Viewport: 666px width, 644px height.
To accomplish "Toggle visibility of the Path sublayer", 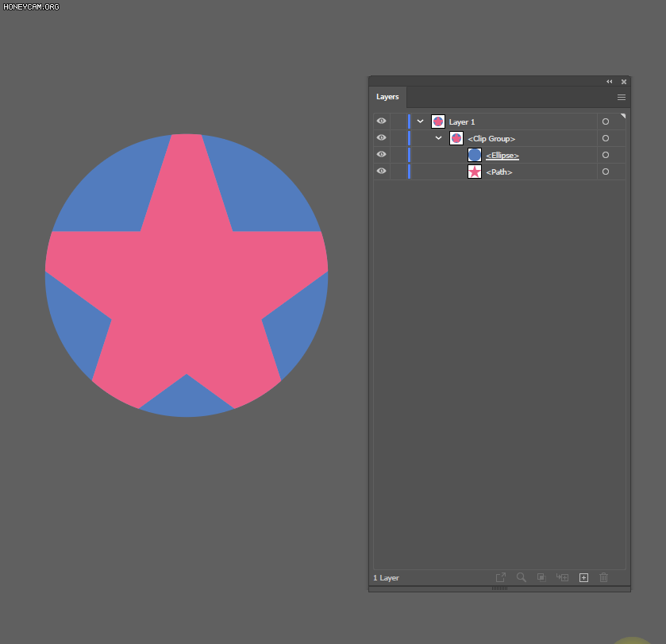I will 381,171.
